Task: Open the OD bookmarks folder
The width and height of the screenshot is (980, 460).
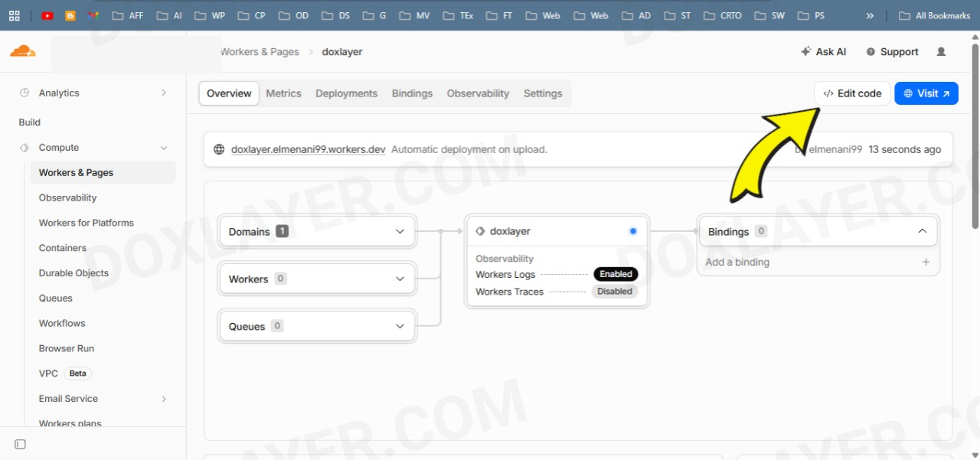Action: pos(293,15)
